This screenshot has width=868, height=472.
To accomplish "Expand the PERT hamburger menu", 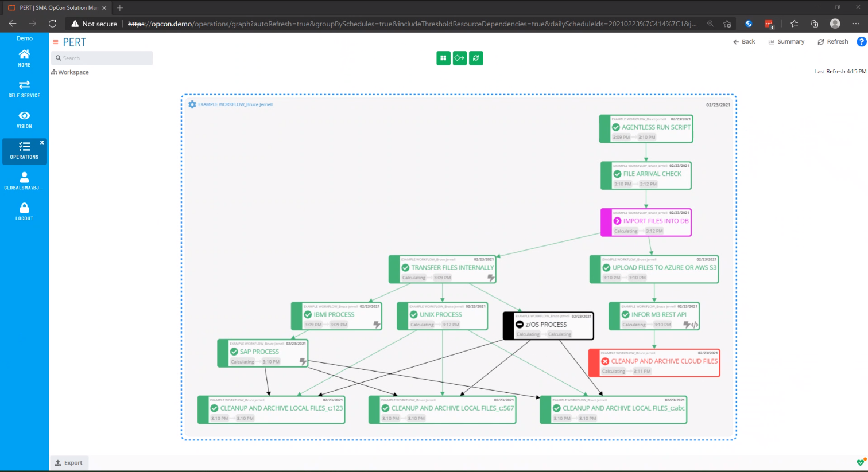I will (x=56, y=42).
